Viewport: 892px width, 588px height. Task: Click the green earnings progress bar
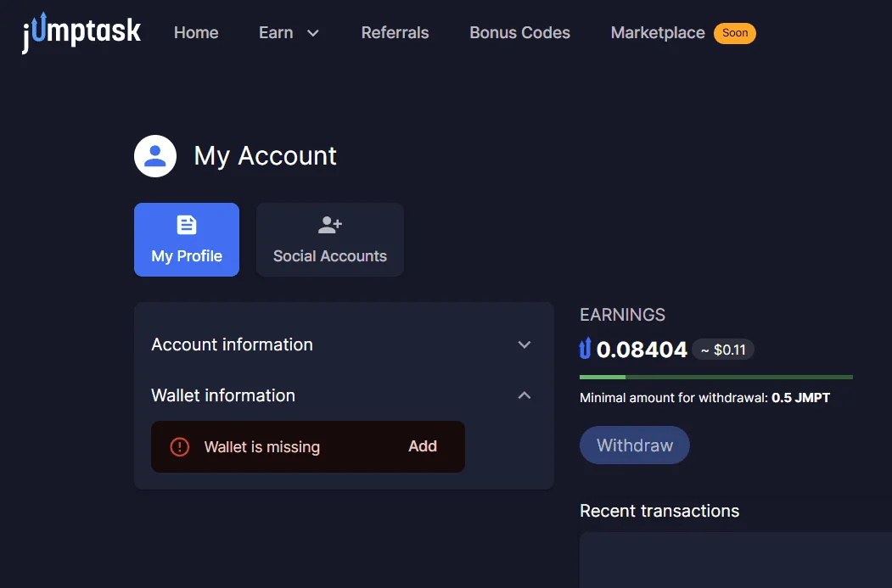point(715,377)
